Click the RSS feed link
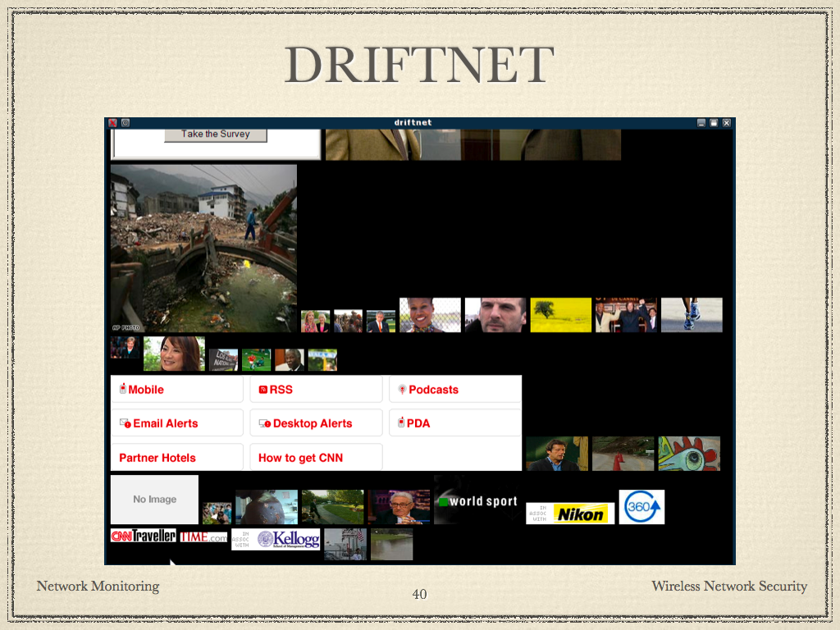 [281, 390]
